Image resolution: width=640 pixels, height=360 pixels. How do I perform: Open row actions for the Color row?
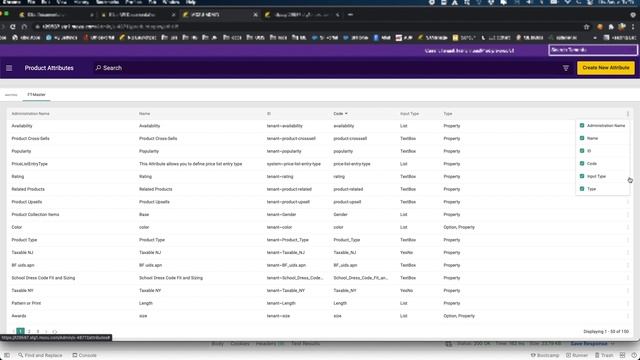tap(628, 227)
